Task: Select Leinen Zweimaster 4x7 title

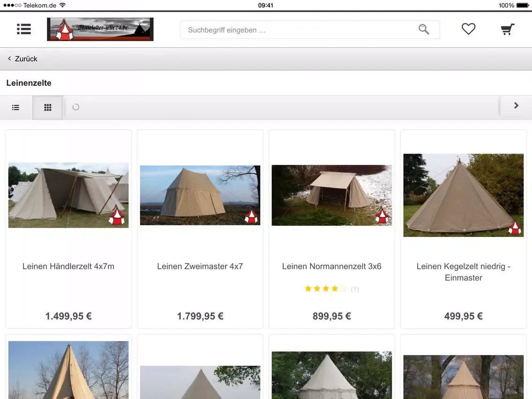Action: [x=200, y=266]
